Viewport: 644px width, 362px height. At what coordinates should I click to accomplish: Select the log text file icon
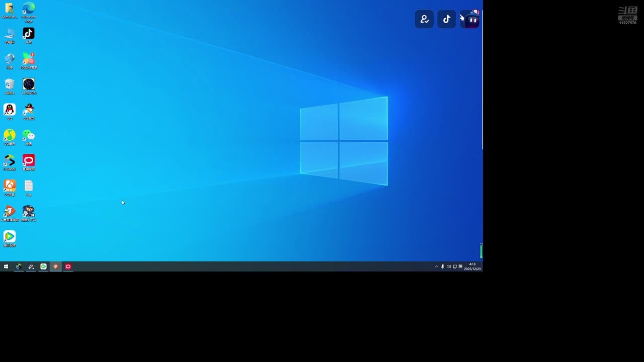click(29, 188)
